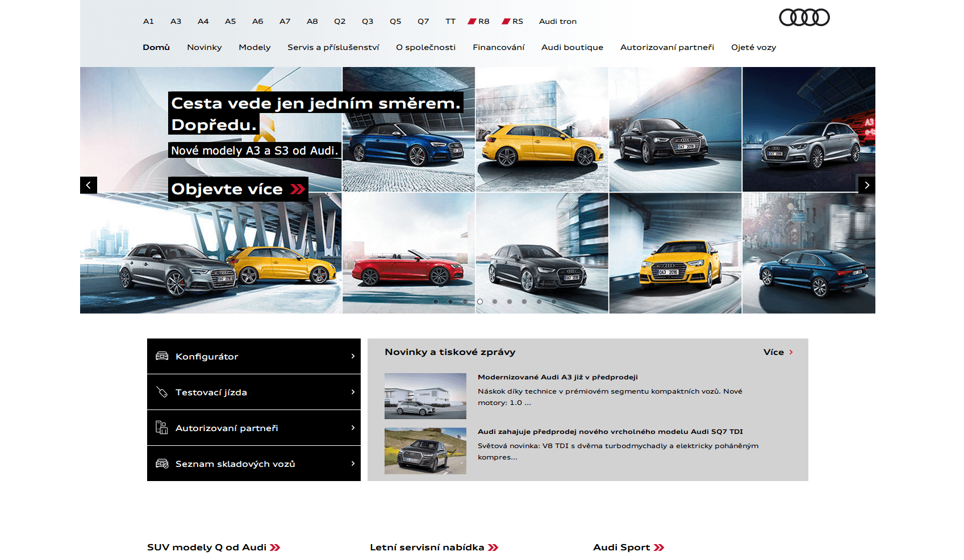Click the building icon beside Autorizovaní partneři tile

coord(162,428)
